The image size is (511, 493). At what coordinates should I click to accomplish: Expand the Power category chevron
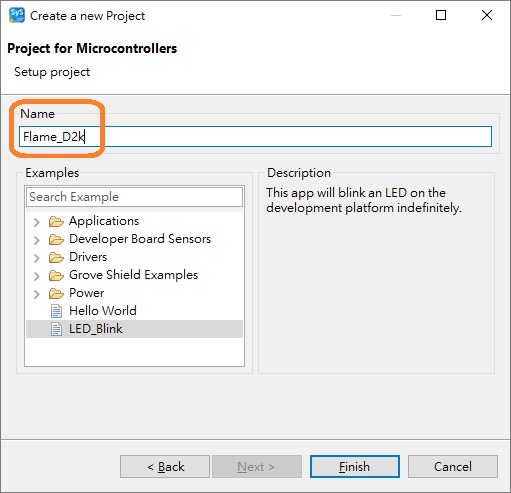37,294
